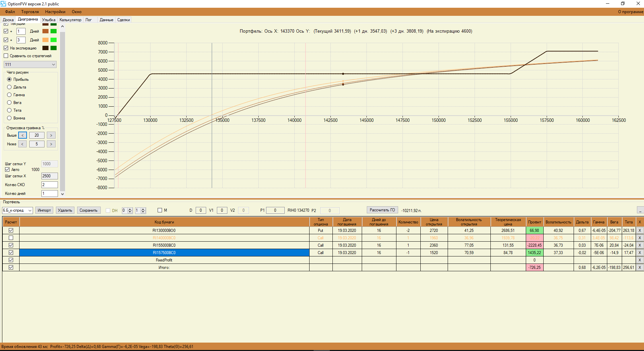Open the 'Торговля' menu
644x351 pixels.
click(30, 12)
